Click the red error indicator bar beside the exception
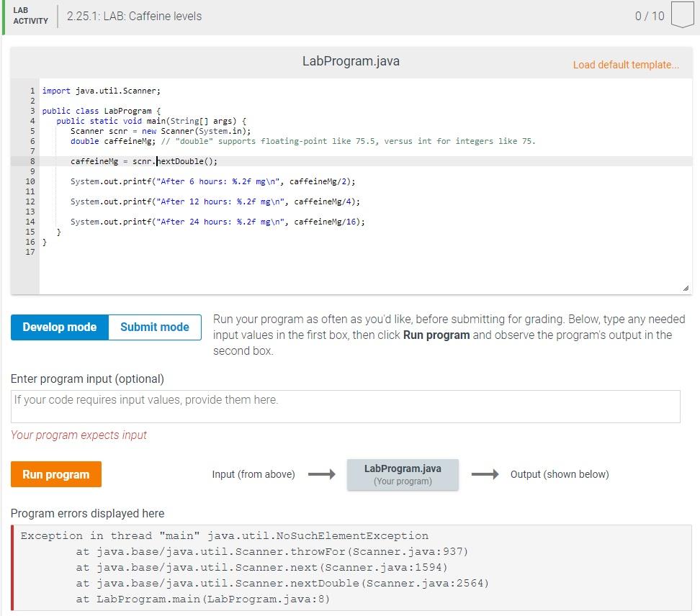 tap(12, 569)
